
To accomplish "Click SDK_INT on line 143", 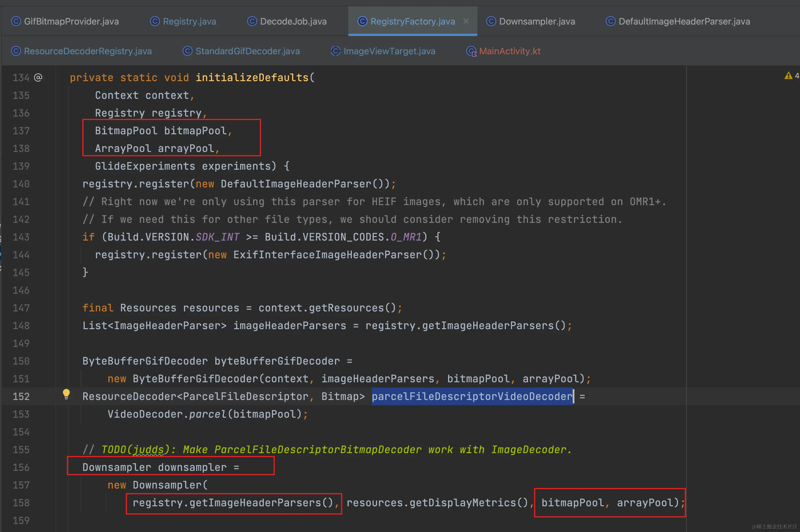I will coord(217,237).
